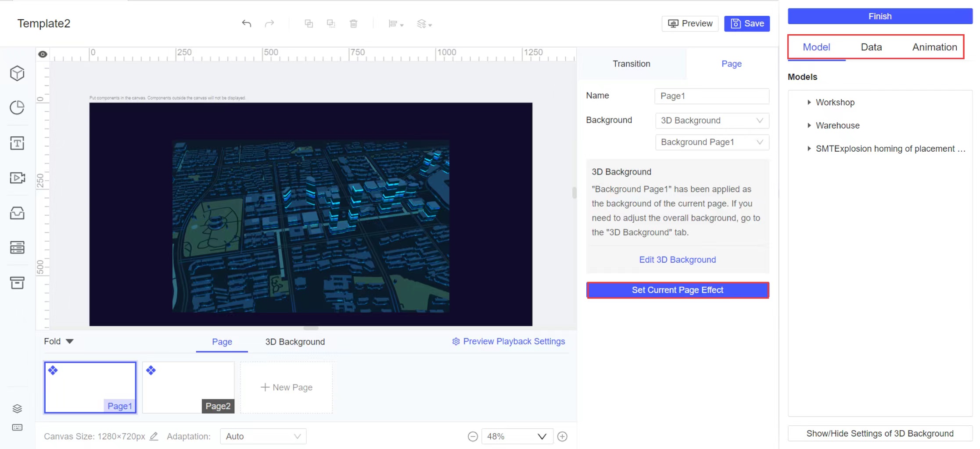980x449 pixels.
Task: Open the 3D Background type dropdown
Action: point(712,121)
